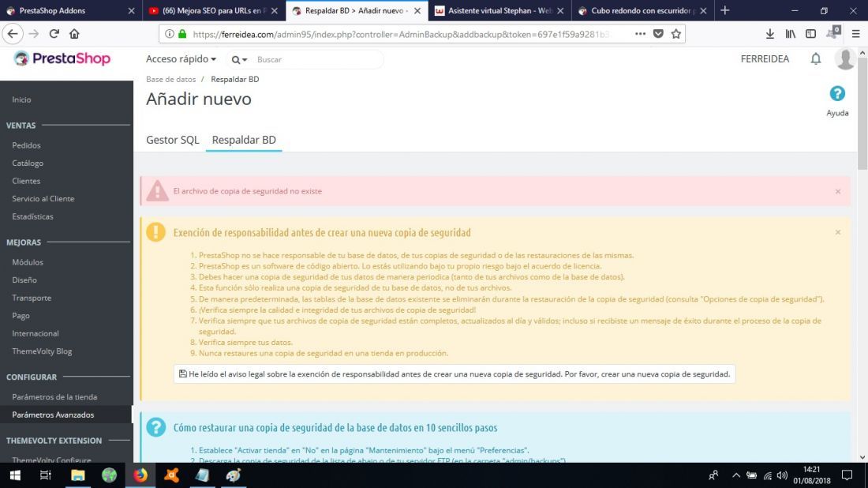
Task: Open Catálogo in the sidebar
Action: pyautogui.click(x=28, y=163)
